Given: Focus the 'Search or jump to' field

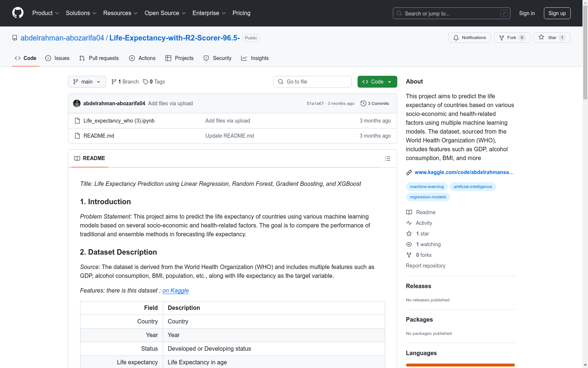Looking at the screenshot, I should point(452,13).
